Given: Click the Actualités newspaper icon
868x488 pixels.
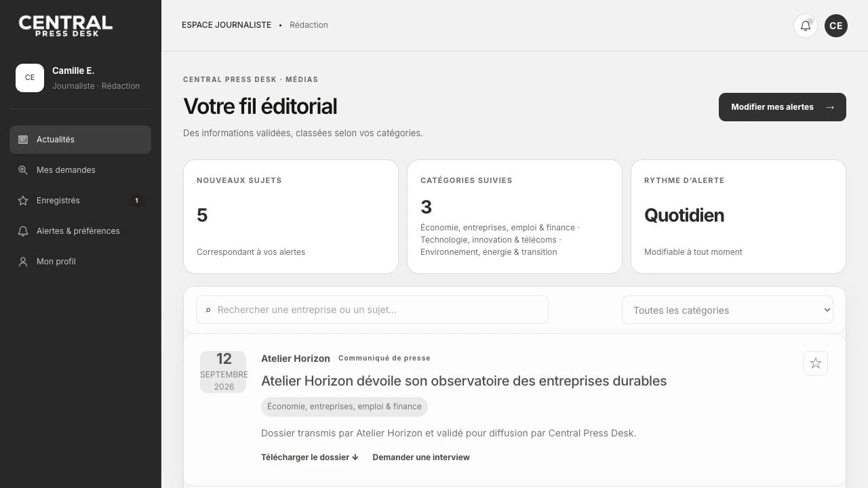Looking at the screenshot, I should click(23, 140).
